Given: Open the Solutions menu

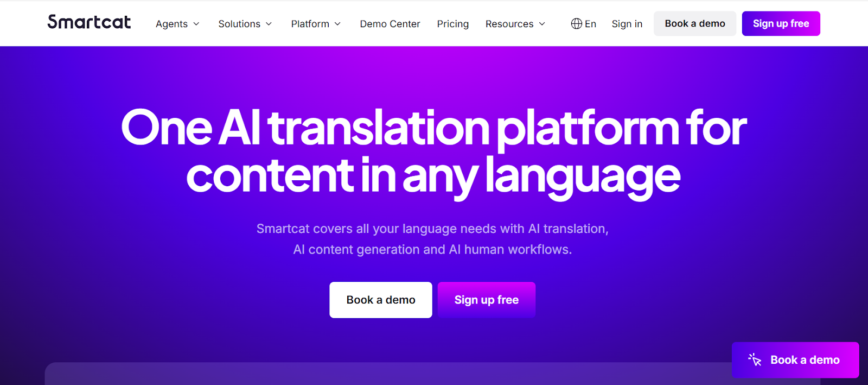Looking at the screenshot, I should (239, 24).
